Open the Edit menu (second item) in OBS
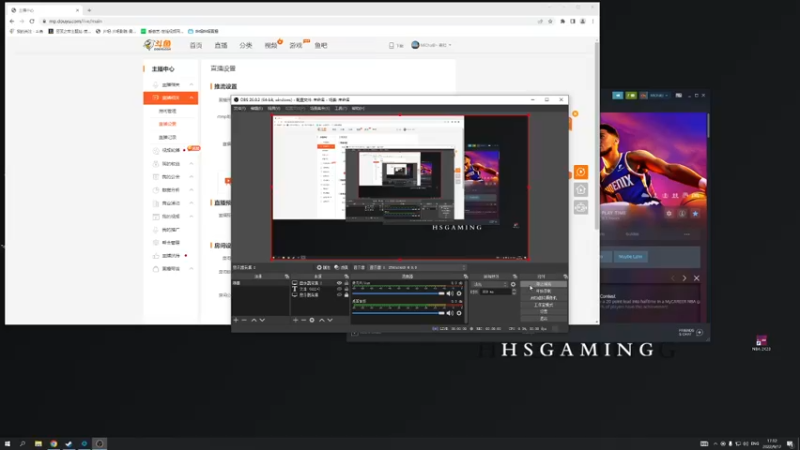Image resolution: width=800 pixels, height=450 pixels. pos(257,108)
